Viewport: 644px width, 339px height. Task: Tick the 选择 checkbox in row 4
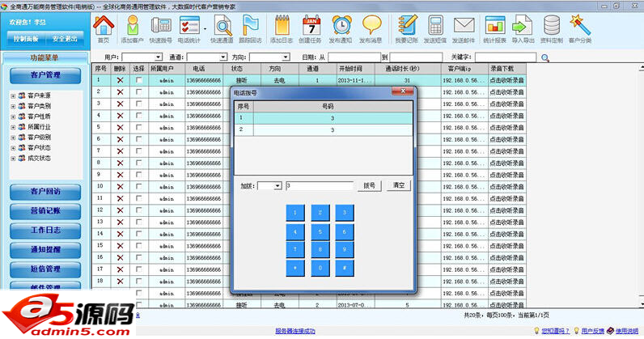click(x=139, y=116)
